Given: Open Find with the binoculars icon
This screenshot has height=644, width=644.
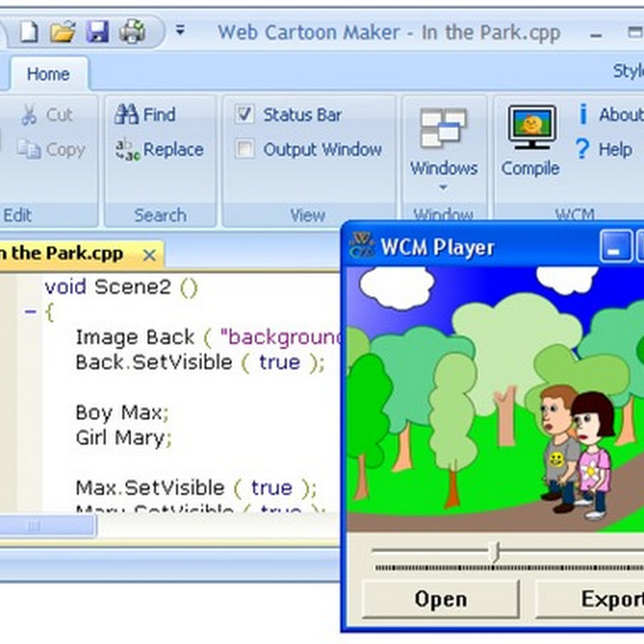Looking at the screenshot, I should (x=145, y=114).
